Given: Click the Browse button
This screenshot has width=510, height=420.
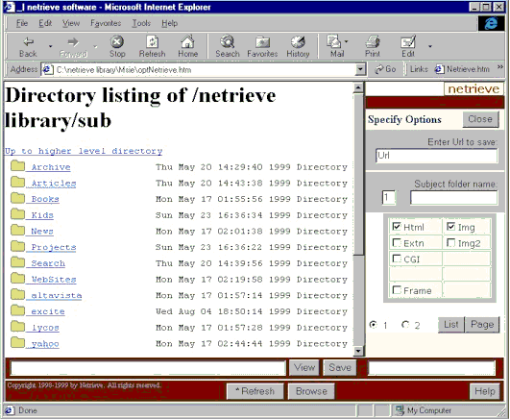Looking at the screenshot, I should tap(311, 391).
